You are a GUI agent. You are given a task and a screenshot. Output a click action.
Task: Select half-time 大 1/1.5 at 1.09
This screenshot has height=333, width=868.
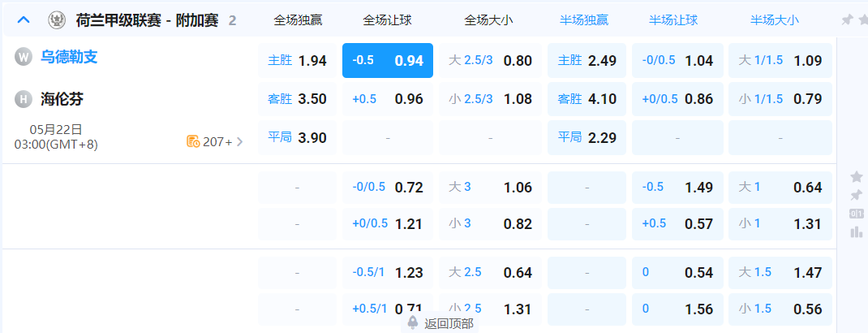(780, 60)
